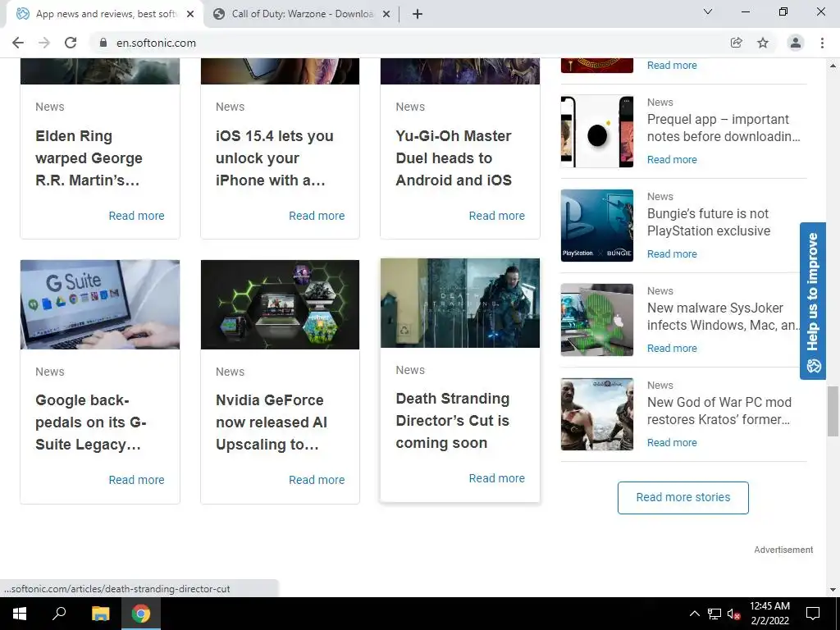Viewport: 840px width, 630px height.
Task: Click the page scrollbar down arrow
Action: [833, 589]
